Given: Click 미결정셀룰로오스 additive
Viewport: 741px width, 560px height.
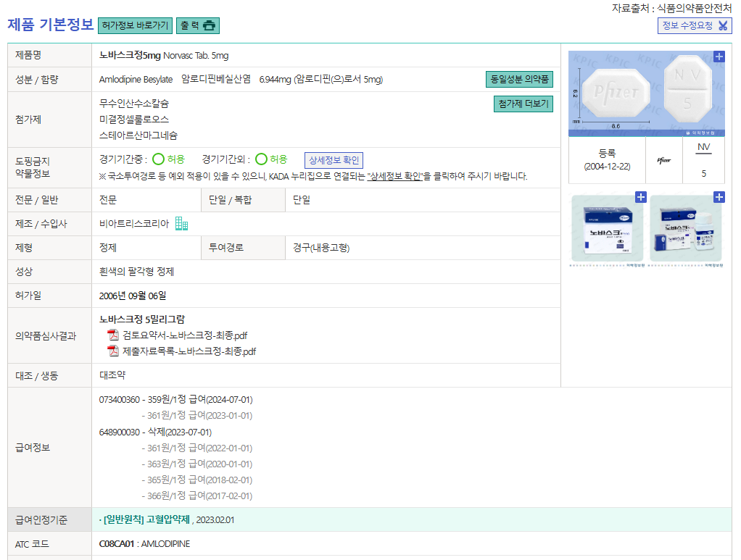Looking at the screenshot, I should coord(134,120).
